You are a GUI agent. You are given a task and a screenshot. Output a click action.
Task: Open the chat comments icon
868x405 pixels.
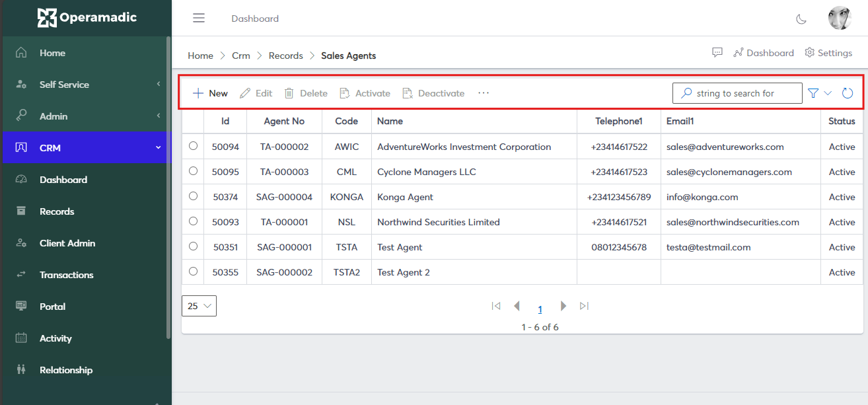[x=717, y=53]
